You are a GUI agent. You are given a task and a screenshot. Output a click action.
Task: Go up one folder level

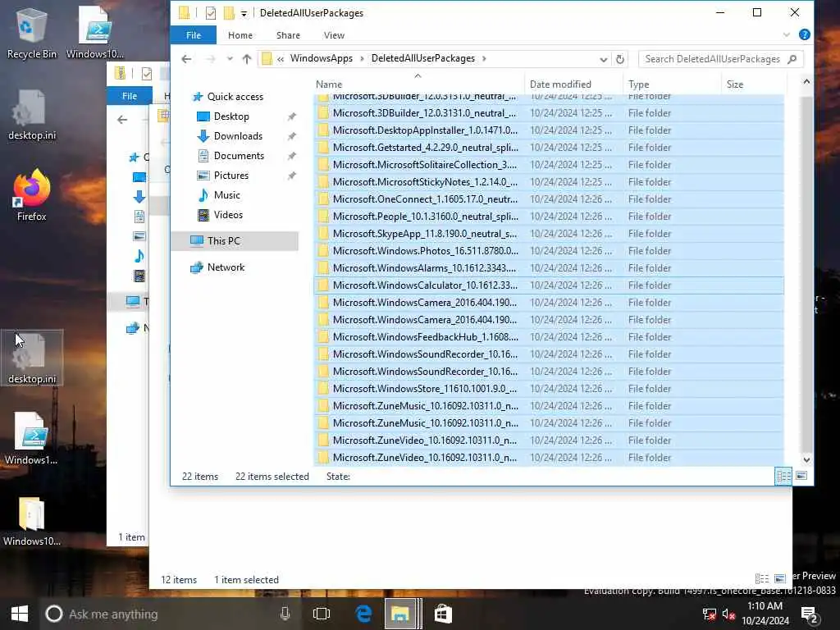[246, 59]
